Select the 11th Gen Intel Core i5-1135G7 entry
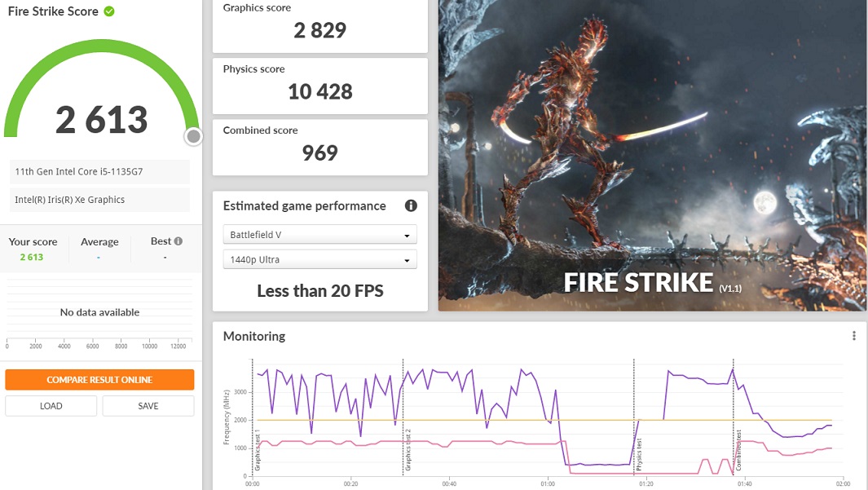 click(x=99, y=172)
